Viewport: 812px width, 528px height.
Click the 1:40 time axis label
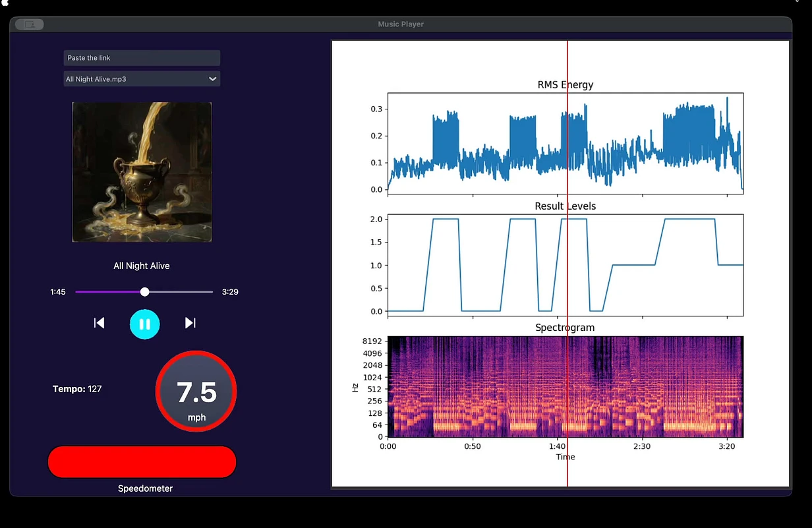[558, 446]
